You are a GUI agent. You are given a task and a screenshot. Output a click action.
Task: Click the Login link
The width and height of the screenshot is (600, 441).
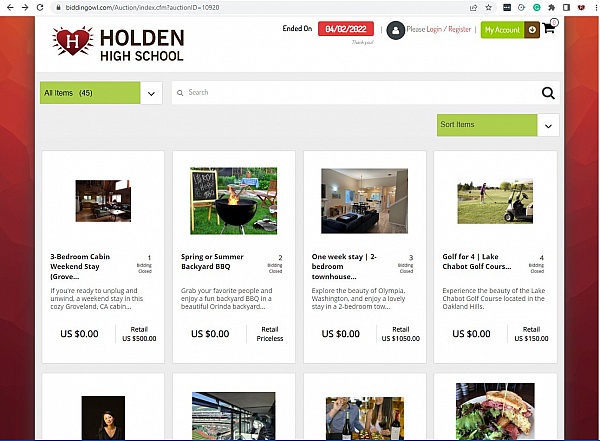(434, 29)
